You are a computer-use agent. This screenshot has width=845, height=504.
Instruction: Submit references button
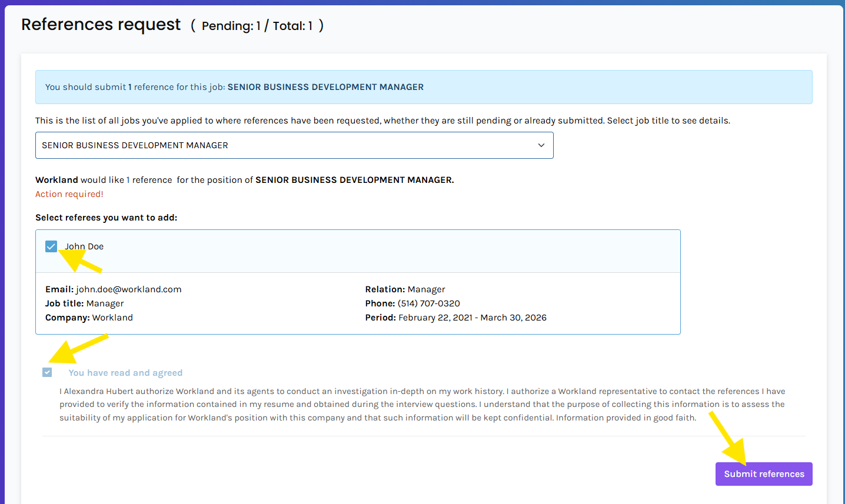764,474
